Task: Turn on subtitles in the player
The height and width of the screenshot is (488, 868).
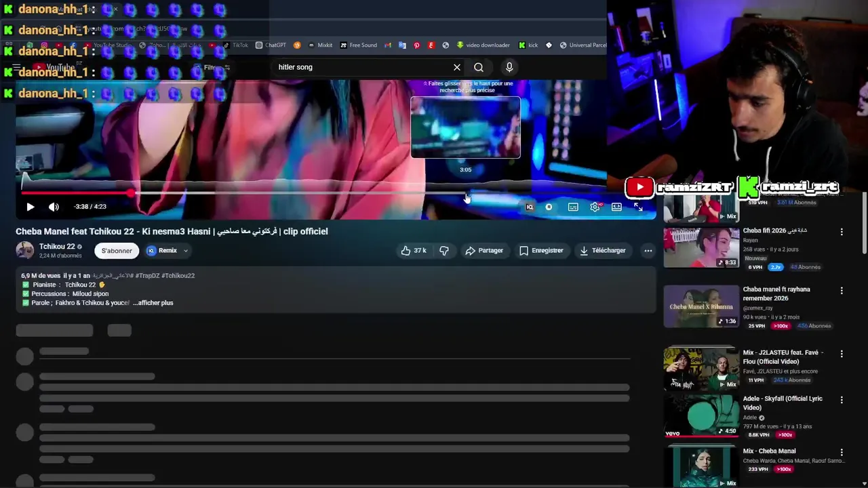Action: pyautogui.click(x=573, y=207)
